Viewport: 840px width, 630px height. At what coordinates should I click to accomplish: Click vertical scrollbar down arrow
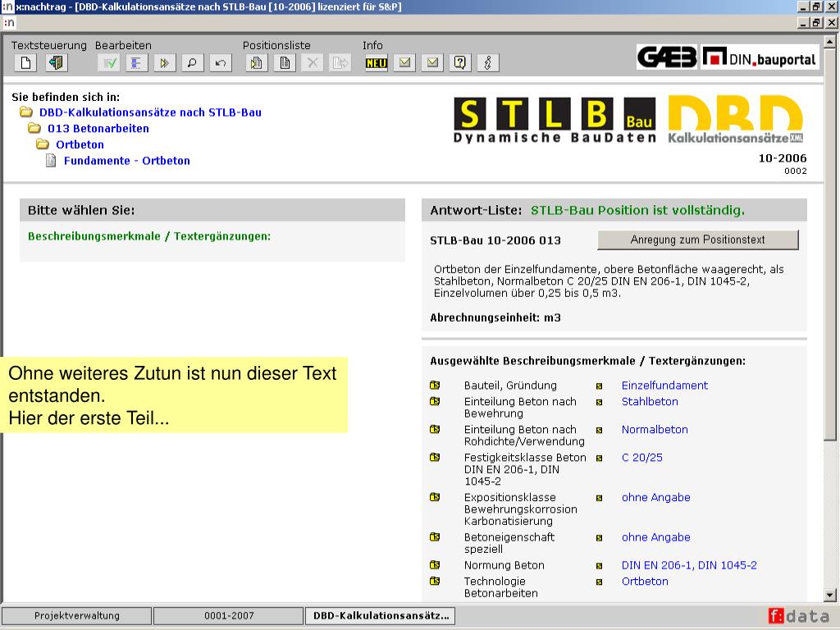tap(830, 595)
